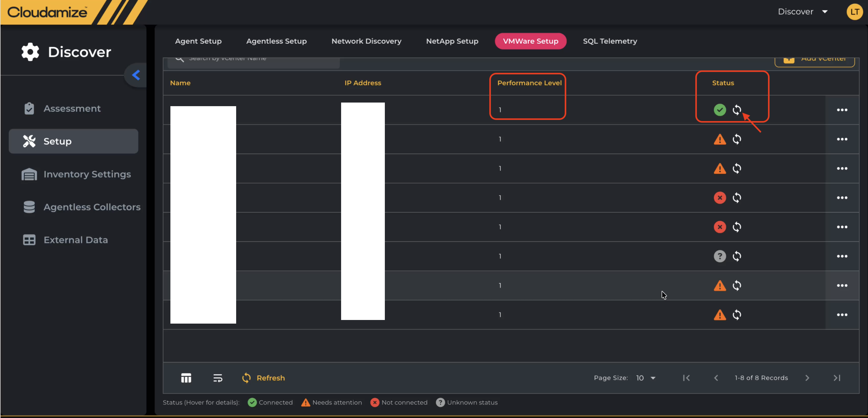Viewport: 868px width, 418px height.
Task: Switch to the Agentless Setup tab
Action: tap(276, 41)
